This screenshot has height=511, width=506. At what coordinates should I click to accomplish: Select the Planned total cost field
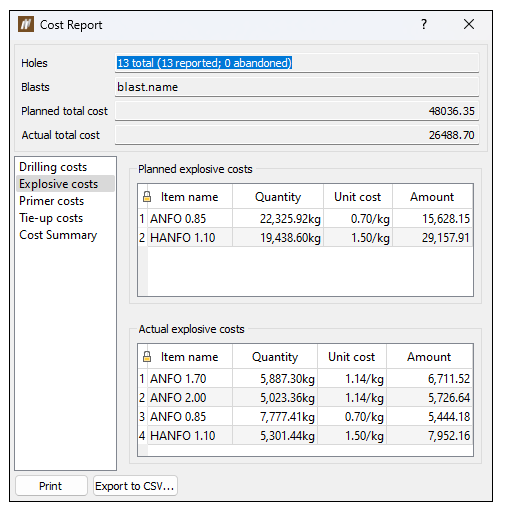click(x=297, y=111)
